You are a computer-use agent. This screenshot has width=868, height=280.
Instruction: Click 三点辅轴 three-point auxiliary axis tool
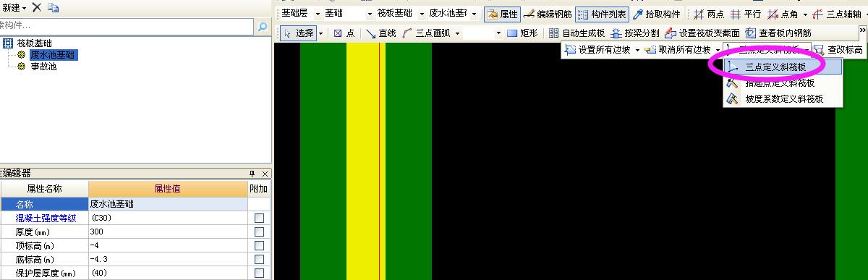(836, 14)
